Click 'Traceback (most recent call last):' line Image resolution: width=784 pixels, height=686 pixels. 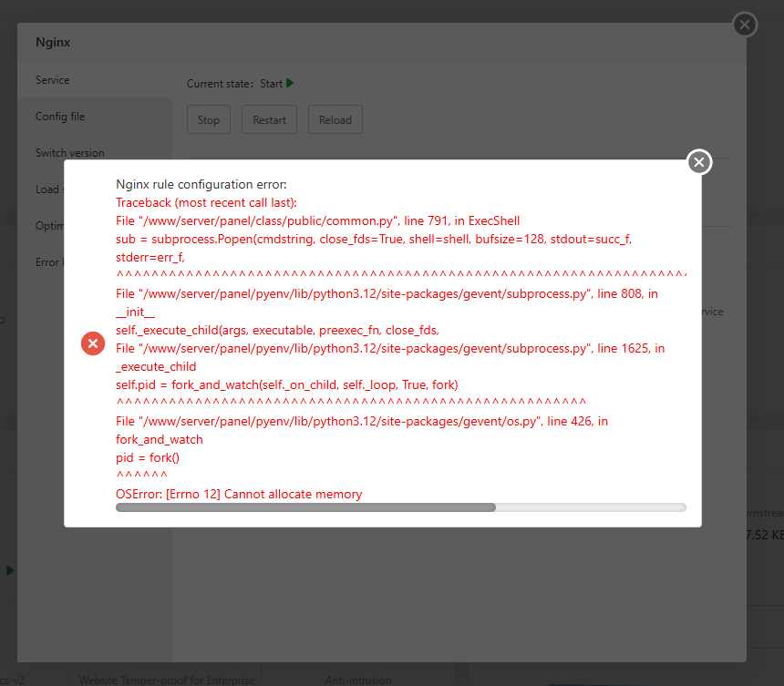tap(206, 202)
